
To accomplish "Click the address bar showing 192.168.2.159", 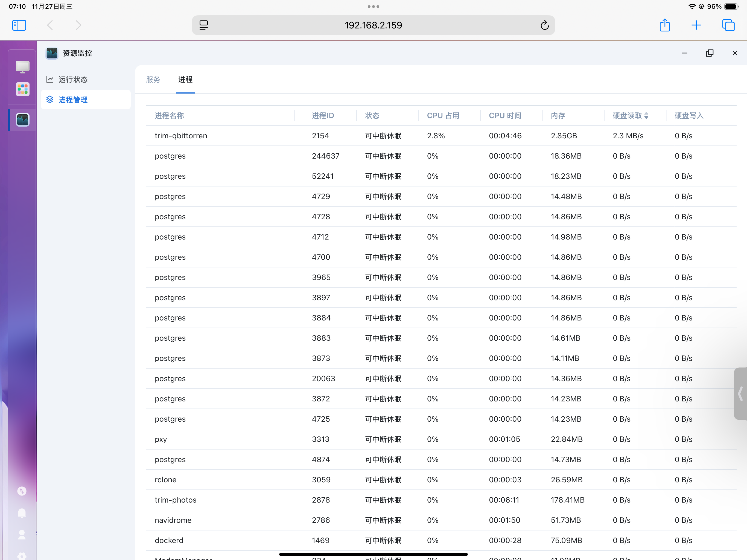I will click(373, 25).
